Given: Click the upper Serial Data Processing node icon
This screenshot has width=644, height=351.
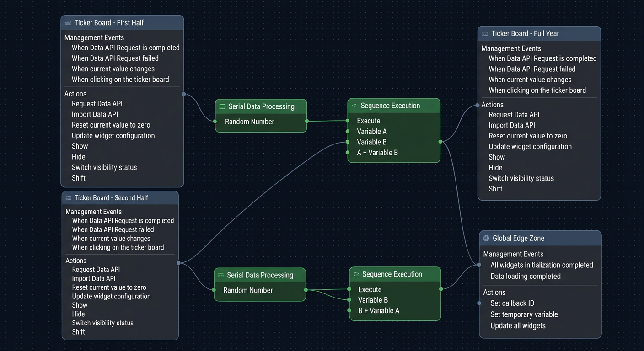Looking at the screenshot, I should click(x=222, y=106).
